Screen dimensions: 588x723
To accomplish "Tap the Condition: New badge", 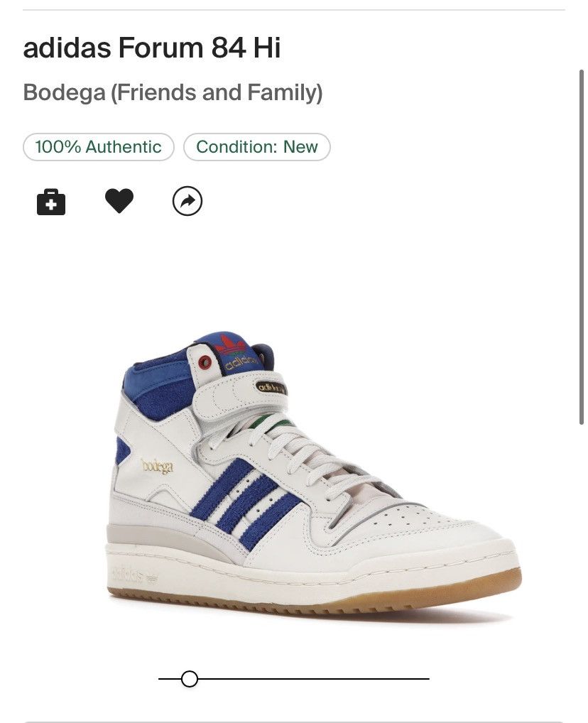I will pos(257,147).
